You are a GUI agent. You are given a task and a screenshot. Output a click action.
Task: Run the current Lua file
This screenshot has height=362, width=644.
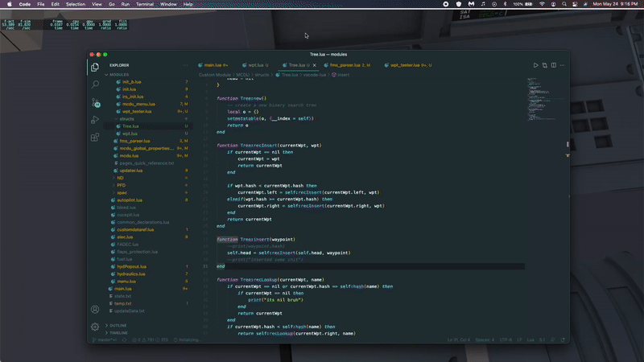click(x=535, y=65)
